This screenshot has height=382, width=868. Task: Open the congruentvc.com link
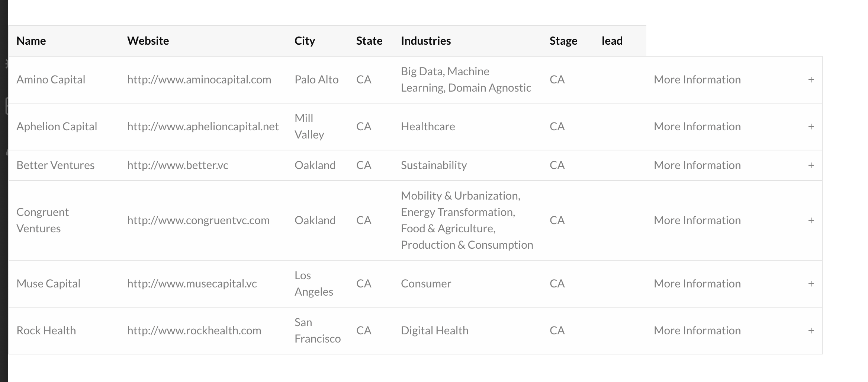(198, 220)
